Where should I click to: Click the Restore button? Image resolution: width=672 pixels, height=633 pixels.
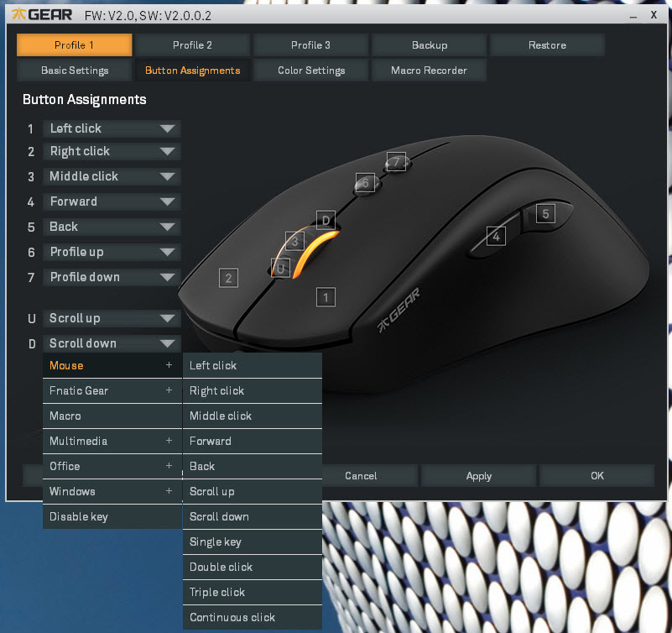point(547,45)
